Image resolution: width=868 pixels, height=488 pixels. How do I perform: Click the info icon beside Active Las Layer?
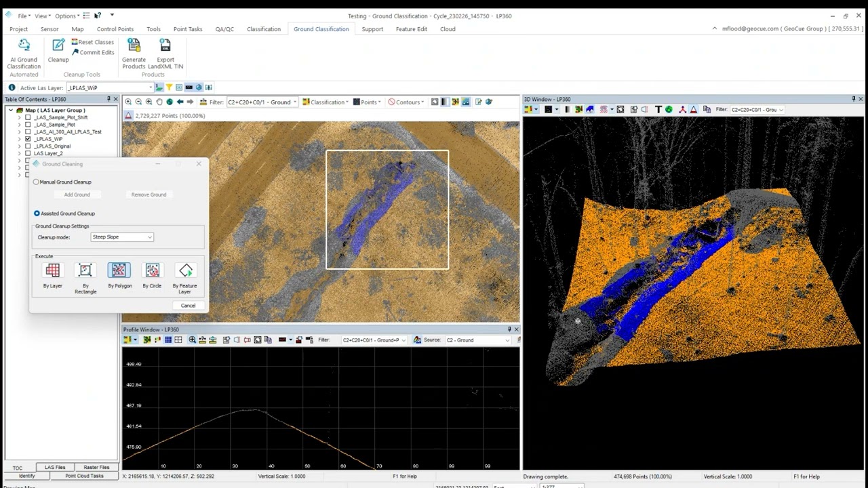(12, 87)
